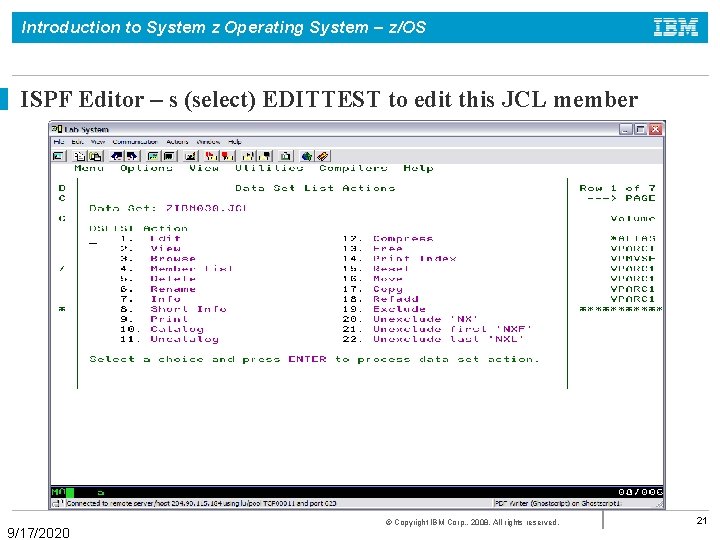Click action 20. Unexclude 'NX'
Screen dimensions: 720x540
point(411,319)
